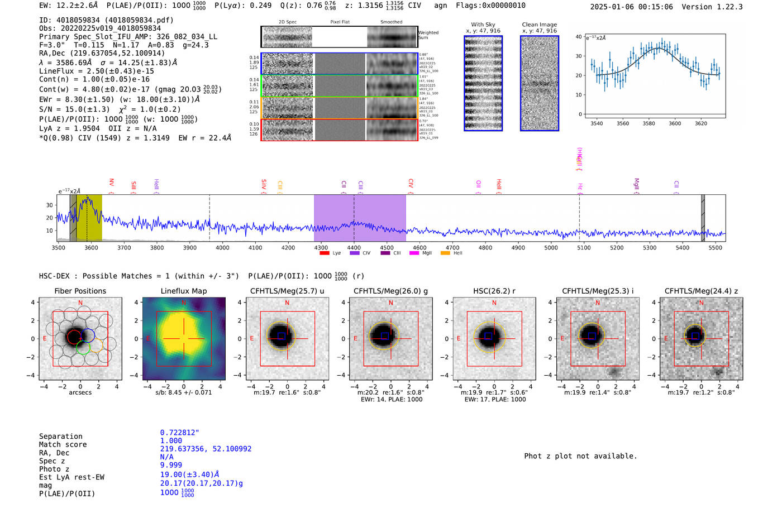
Task: Click the red fiber circle in Fiber Positions
Action: coord(74,337)
